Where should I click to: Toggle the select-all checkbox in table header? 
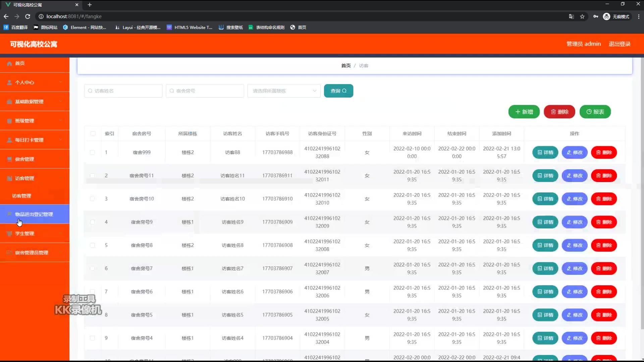pos(93,133)
